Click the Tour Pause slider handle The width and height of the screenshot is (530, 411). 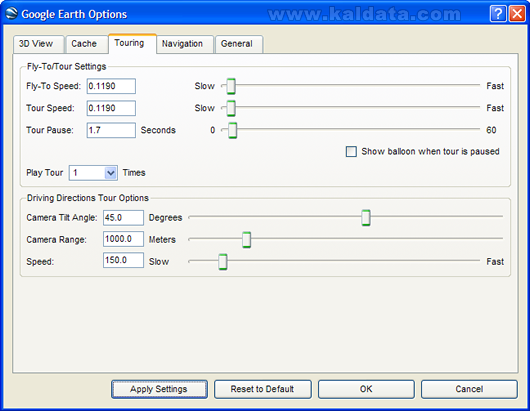[232, 130]
